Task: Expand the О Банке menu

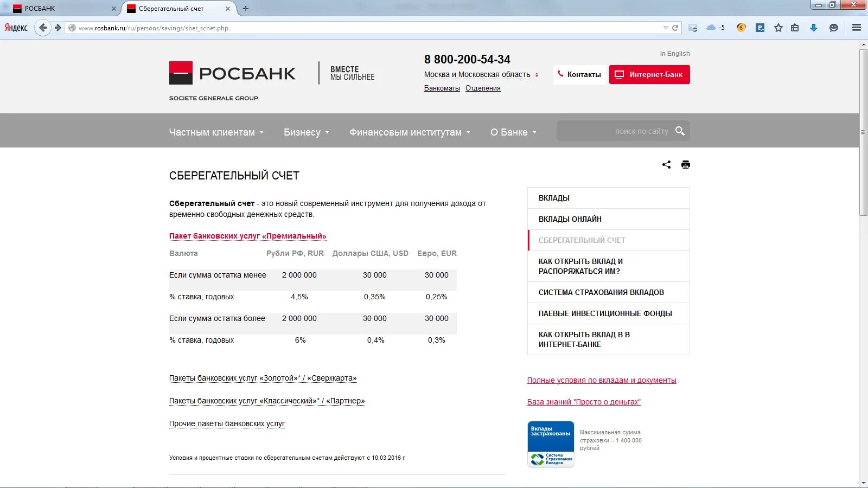Action: click(x=513, y=132)
